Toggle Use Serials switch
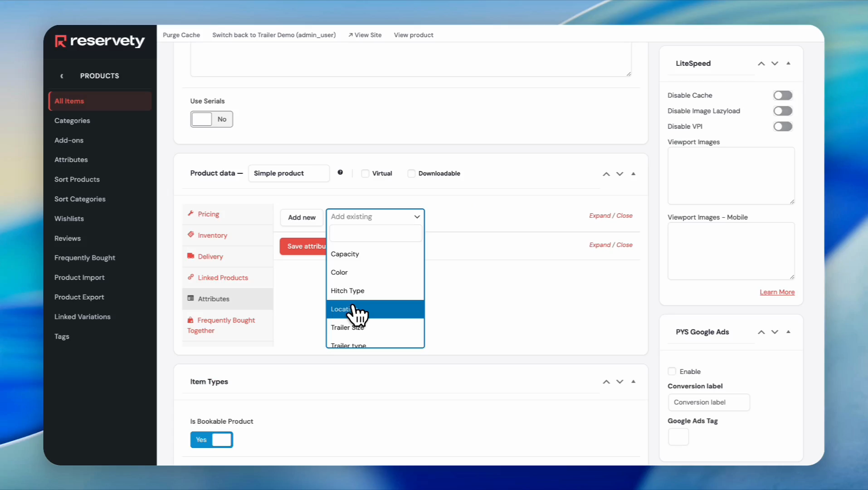Viewport: 868px width, 490px height. tap(211, 119)
